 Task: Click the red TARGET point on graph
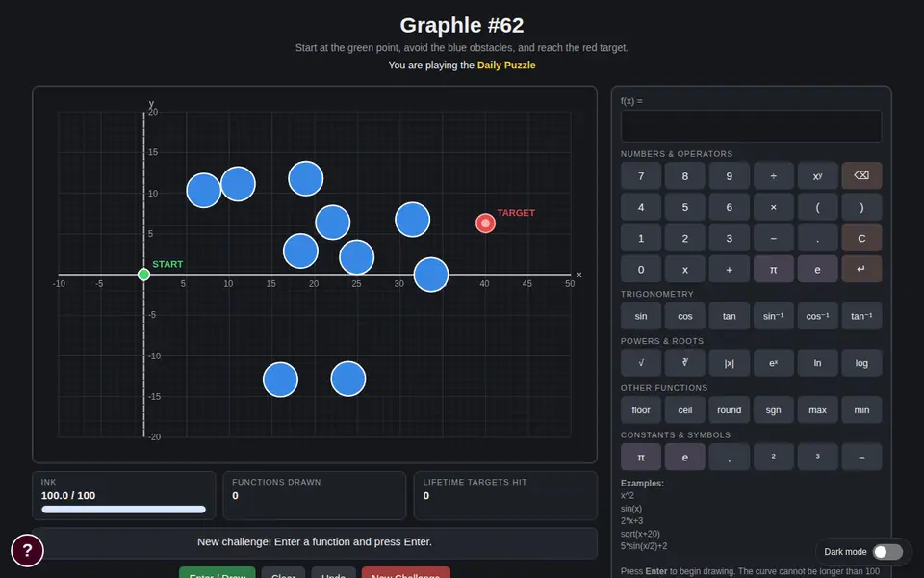[485, 223]
